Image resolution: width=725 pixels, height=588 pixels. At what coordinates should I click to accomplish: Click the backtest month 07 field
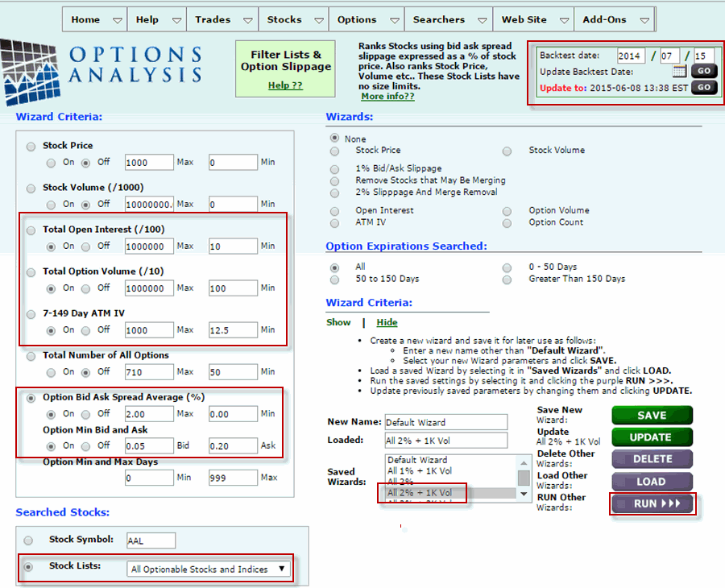click(669, 56)
